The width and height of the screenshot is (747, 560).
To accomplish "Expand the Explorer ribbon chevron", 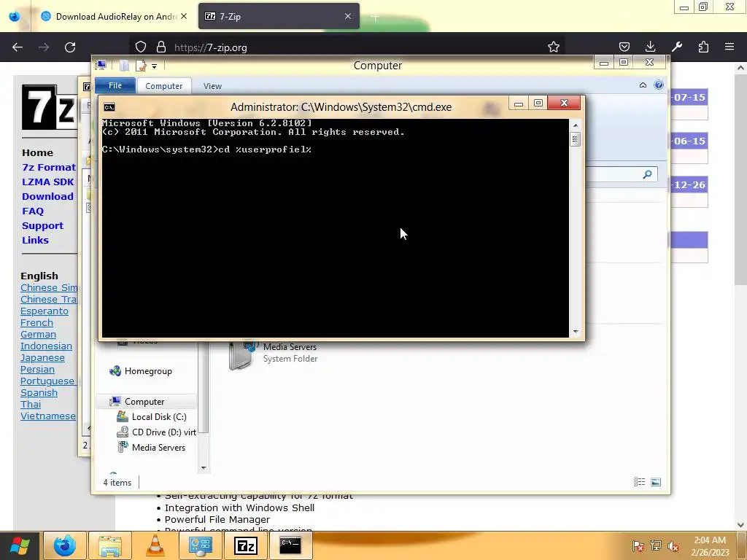I will pos(643,85).
